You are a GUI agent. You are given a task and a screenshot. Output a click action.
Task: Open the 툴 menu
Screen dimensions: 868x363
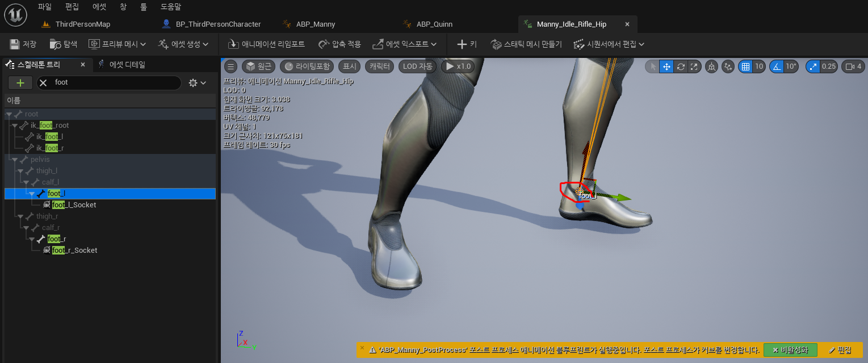tap(144, 7)
